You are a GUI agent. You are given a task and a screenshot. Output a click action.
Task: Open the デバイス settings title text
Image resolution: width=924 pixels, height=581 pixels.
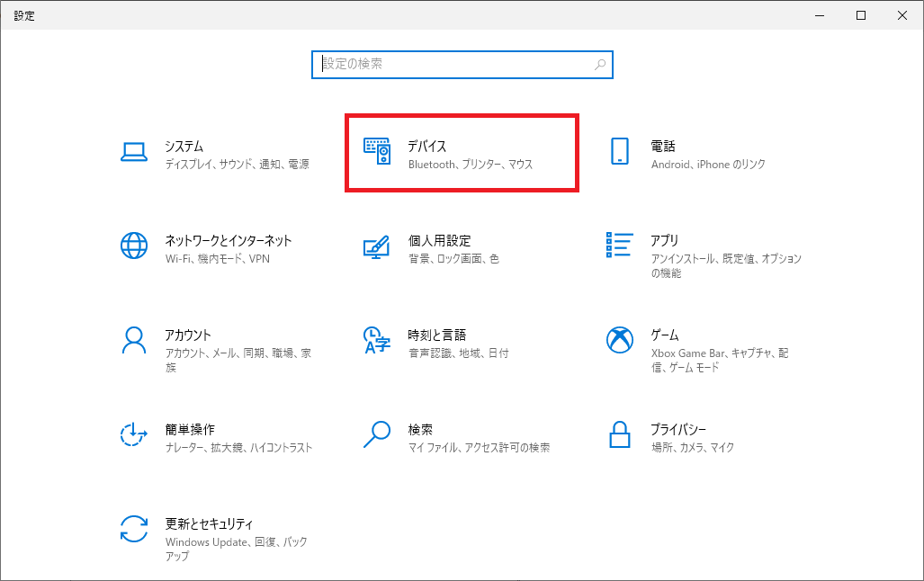[427, 146]
